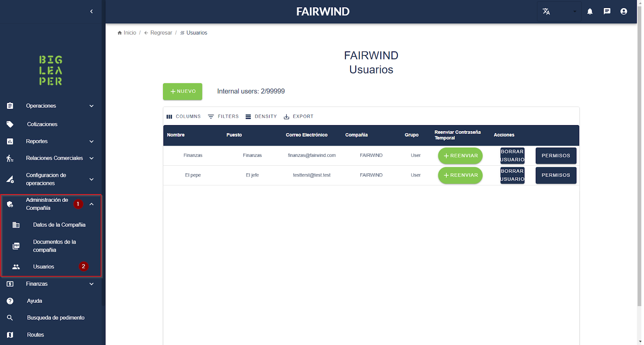Click the Finanzas money icon
Screen dimensions: 644x345
click(x=10, y=284)
